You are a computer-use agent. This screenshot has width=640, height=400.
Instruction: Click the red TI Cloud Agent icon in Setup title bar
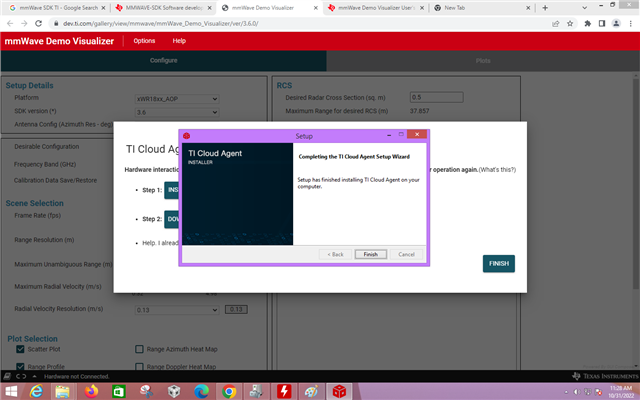coord(187,136)
